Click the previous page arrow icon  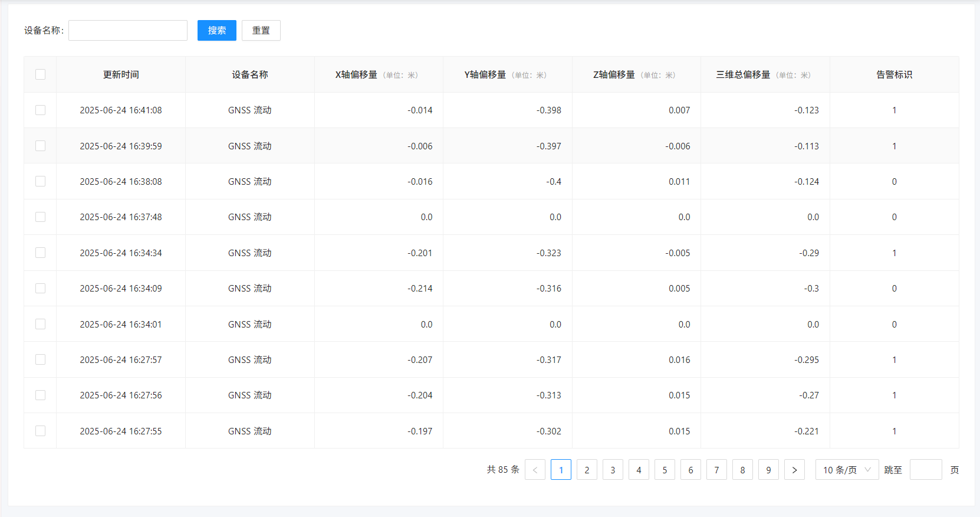(535, 470)
